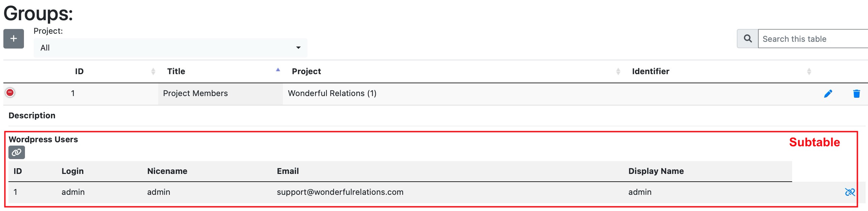Screen dimensions: 868x211
Task: Sort table by Title column
Action: (x=176, y=71)
